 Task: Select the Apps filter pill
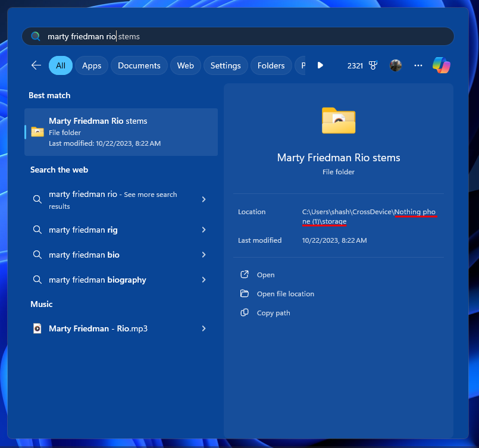pos(91,65)
